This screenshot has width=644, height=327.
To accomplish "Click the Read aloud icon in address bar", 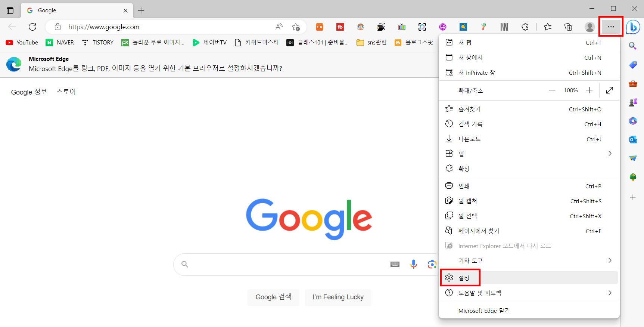I will point(279,27).
